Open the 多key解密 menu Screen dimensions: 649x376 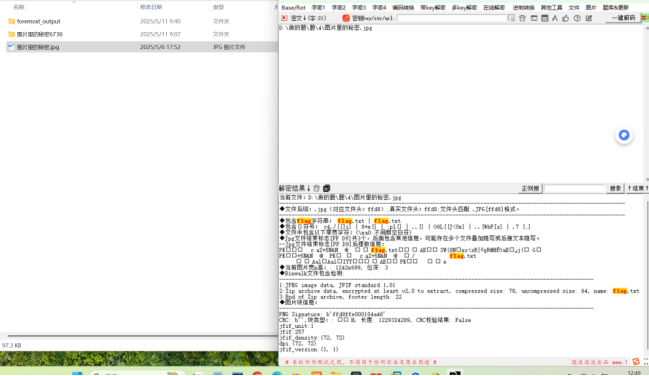click(464, 7)
